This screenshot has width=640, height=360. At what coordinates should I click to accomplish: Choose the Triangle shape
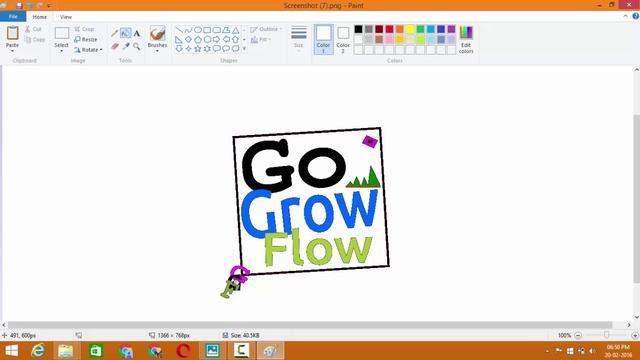coord(236,30)
